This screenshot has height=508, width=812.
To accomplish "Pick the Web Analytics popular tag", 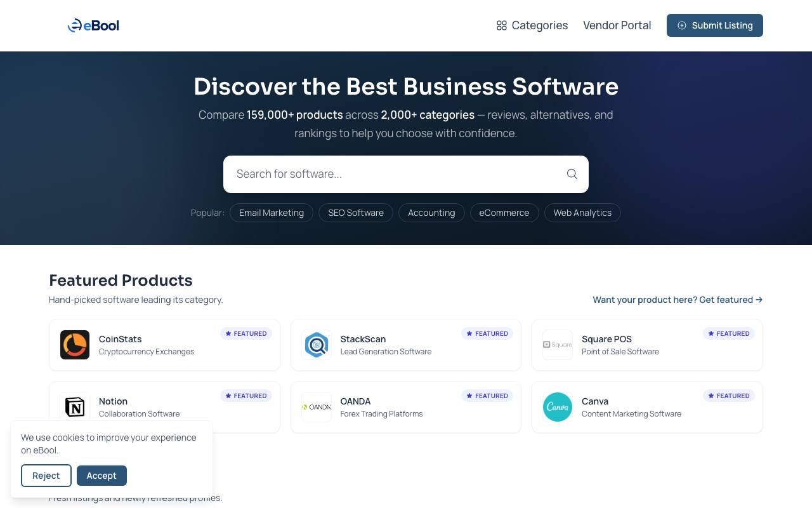I will 582,213.
